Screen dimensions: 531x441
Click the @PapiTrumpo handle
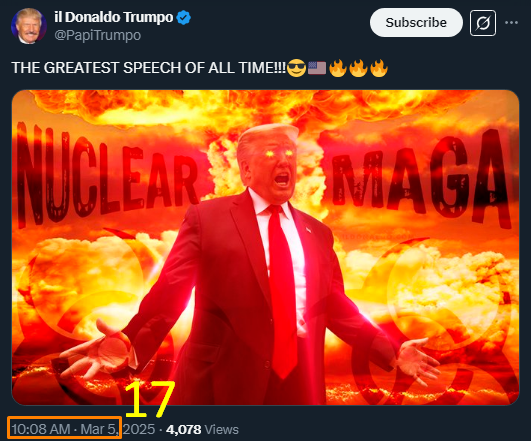(x=98, y=35)
